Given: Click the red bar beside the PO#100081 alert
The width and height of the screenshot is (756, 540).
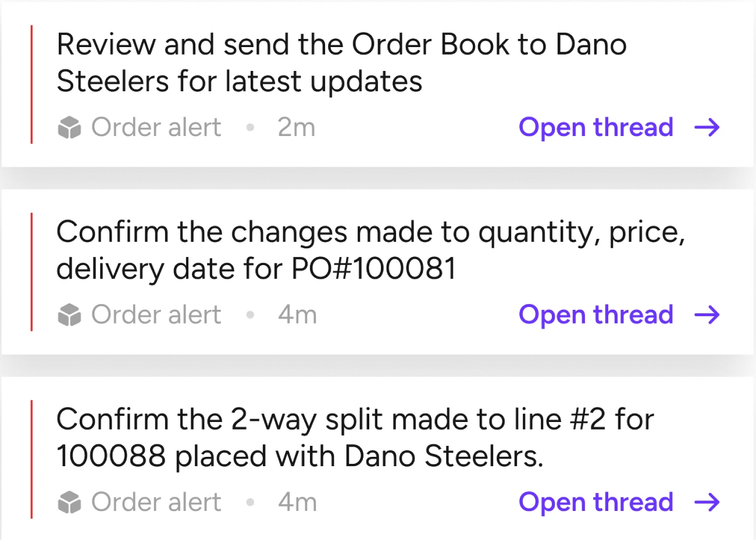Looking at the screenshot, I should (31, 271).
